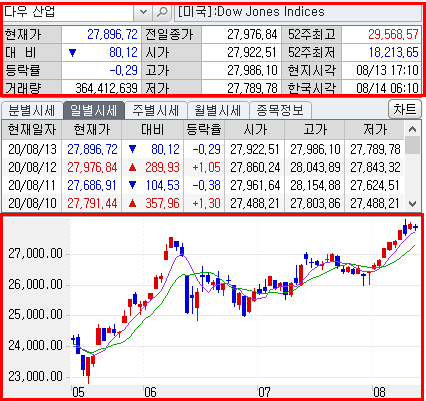This screenshot has height=401, width=426.
Task: Open the 주별시세 tab
Action: [x=156, y=110]
